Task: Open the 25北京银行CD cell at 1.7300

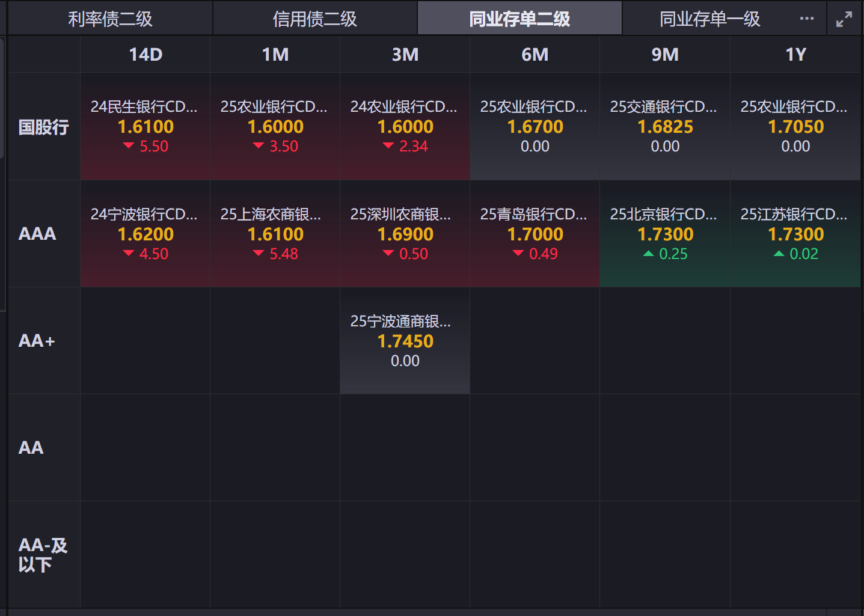Action: click(665, 234)
